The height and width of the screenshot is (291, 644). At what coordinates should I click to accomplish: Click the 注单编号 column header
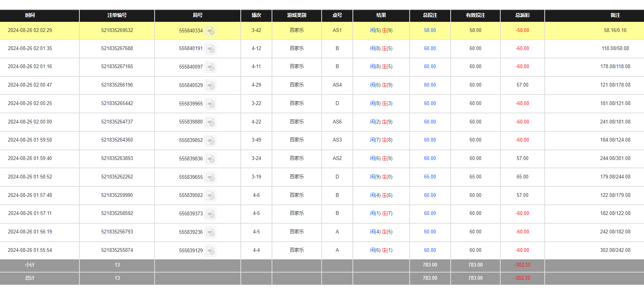click(x=117, y=15)
